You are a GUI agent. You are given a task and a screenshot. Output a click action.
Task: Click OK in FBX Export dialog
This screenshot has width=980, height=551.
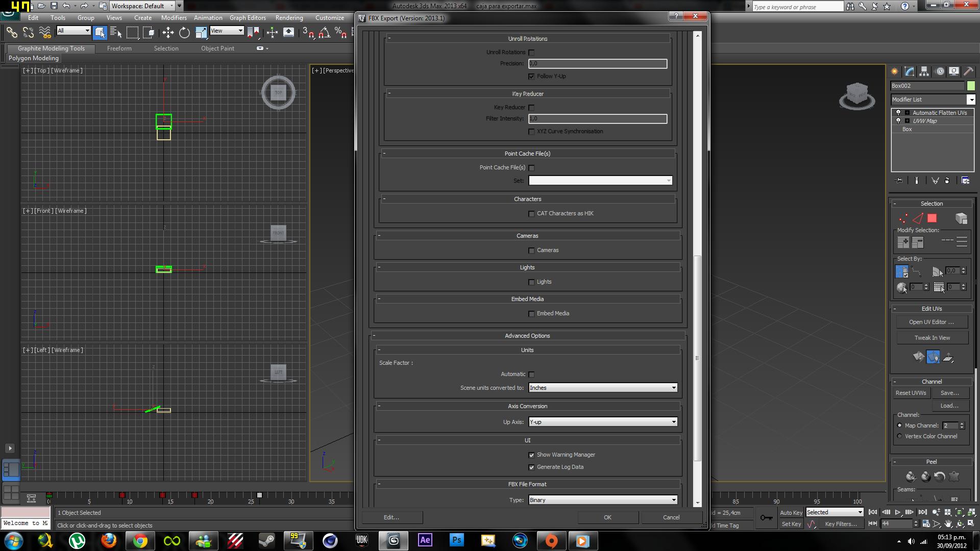[x=607, y=517]
